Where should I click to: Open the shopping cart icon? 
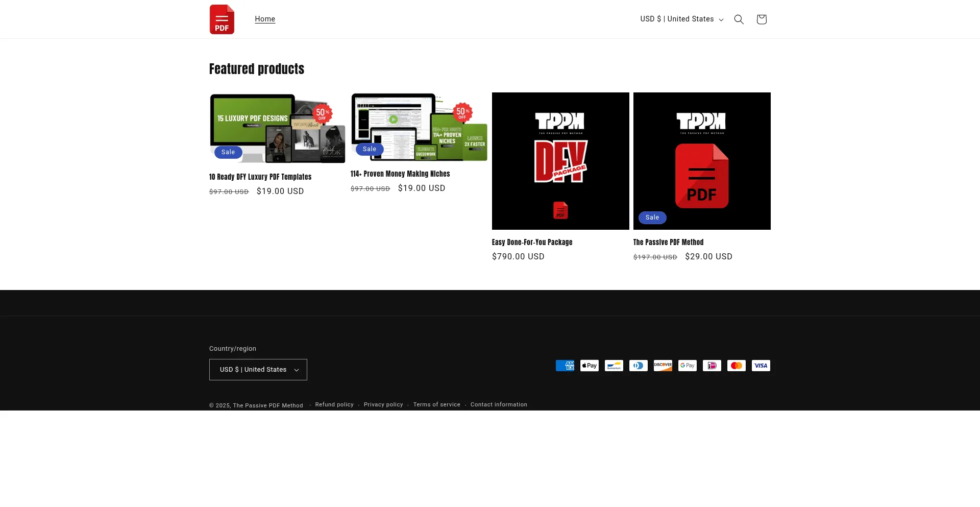point(761,19)
